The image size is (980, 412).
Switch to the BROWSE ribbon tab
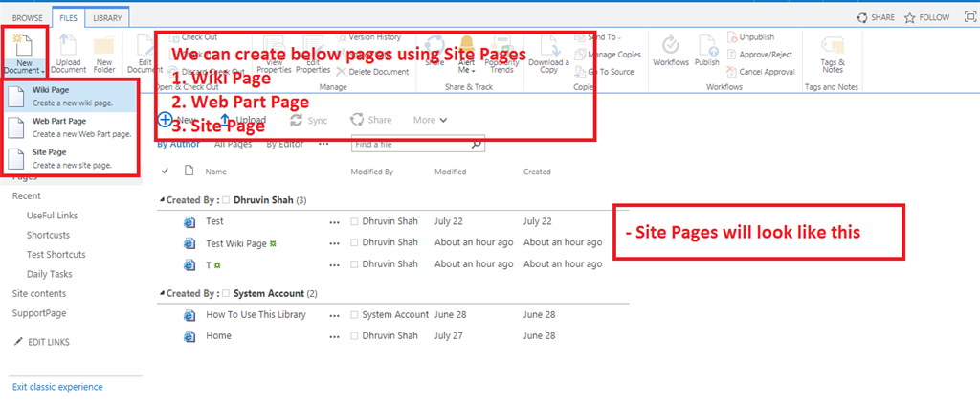click(28, 18)
